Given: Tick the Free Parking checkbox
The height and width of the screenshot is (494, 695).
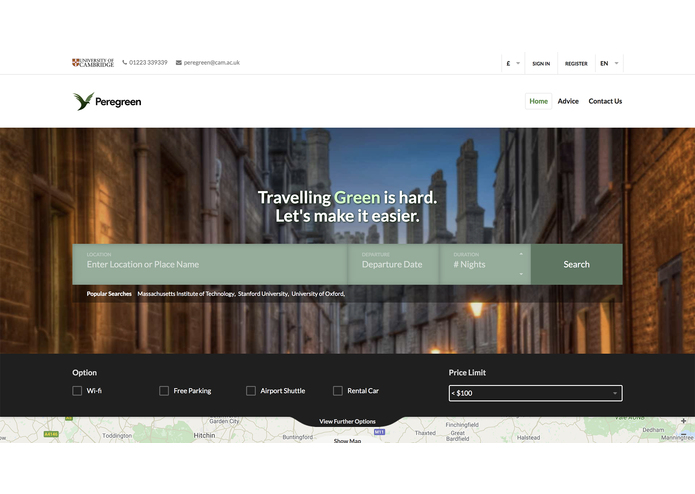Looking at the screenshot, I should (164, 391).
